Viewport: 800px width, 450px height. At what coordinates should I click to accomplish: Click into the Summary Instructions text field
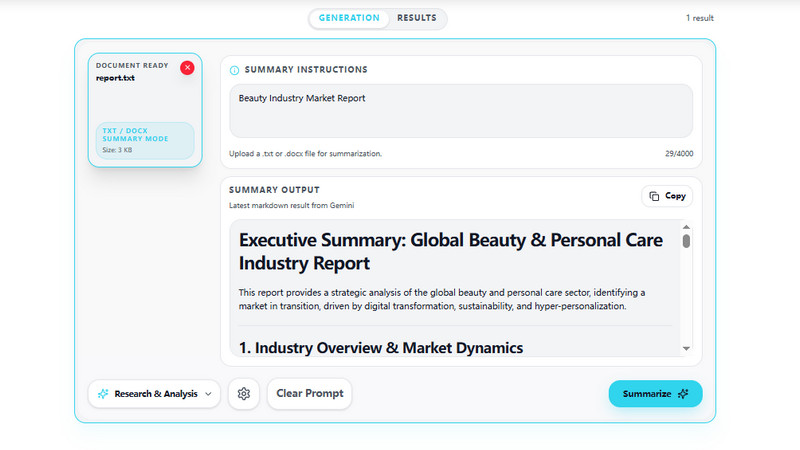click(461, 111)
